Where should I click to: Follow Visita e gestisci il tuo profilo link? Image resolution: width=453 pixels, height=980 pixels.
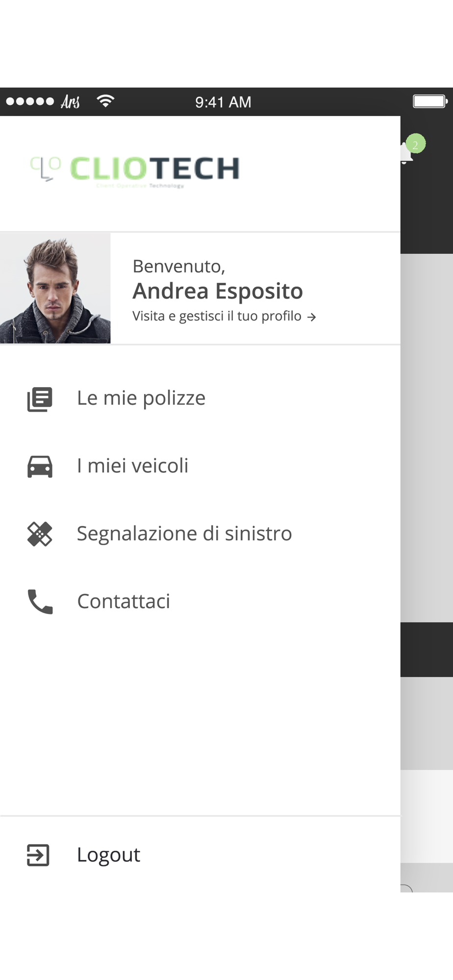217,316
